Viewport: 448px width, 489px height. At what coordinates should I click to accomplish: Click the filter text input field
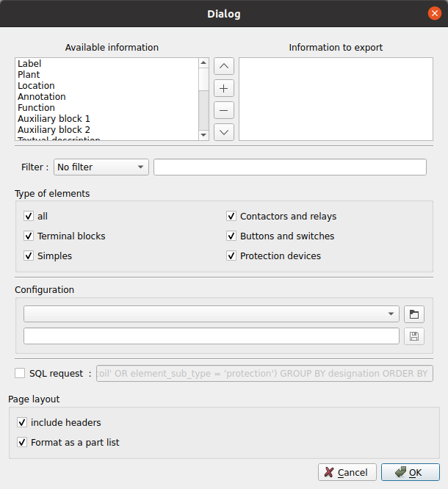click(x=289, y=167)
